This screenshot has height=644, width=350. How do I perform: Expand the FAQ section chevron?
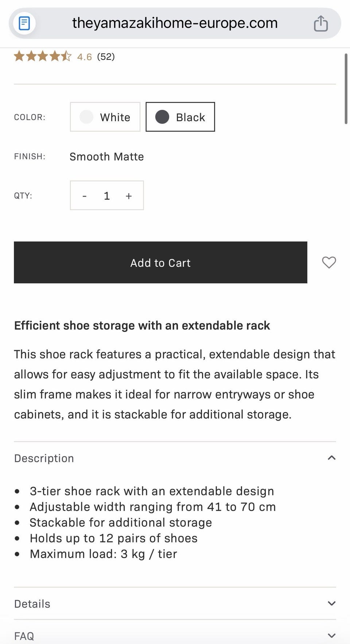[331, 636]
